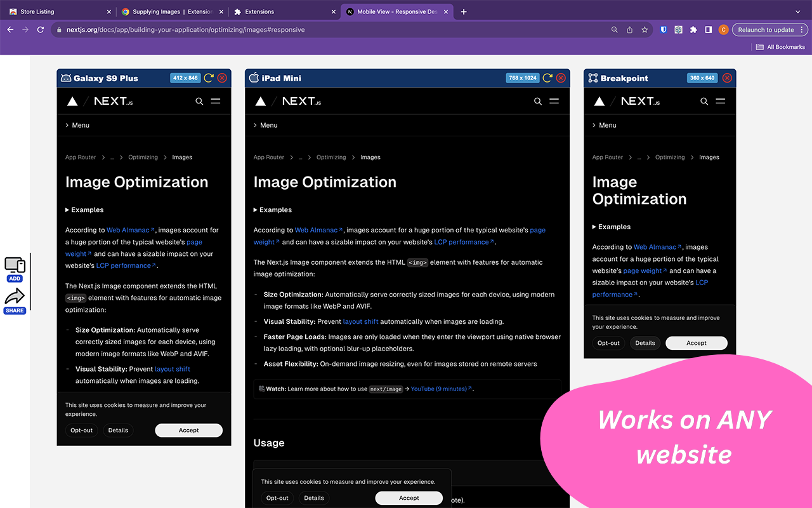The width and height of the screenshot is (812, 508).
Task: Click the Vercel triangle logo in the Breakpoint frame
Action: 599,100
